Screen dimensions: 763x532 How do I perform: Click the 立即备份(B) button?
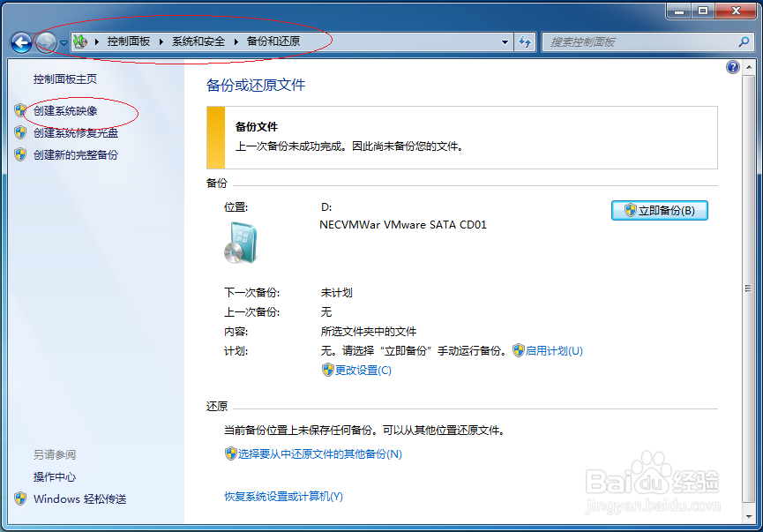660,210
